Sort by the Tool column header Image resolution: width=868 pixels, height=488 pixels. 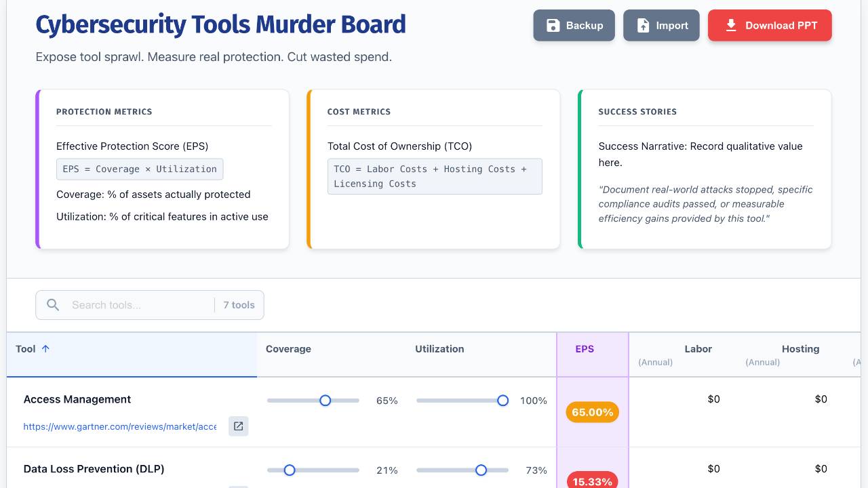[x=132, y=354]
